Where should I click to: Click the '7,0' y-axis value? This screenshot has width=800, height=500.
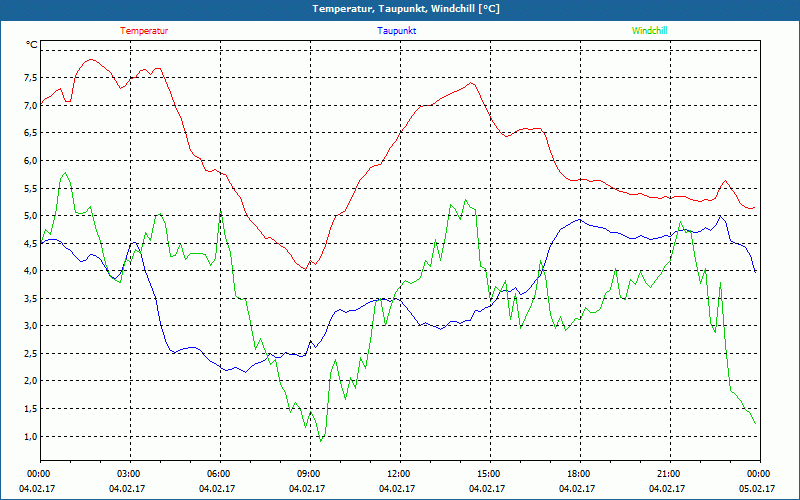click(x=31, y=106)
